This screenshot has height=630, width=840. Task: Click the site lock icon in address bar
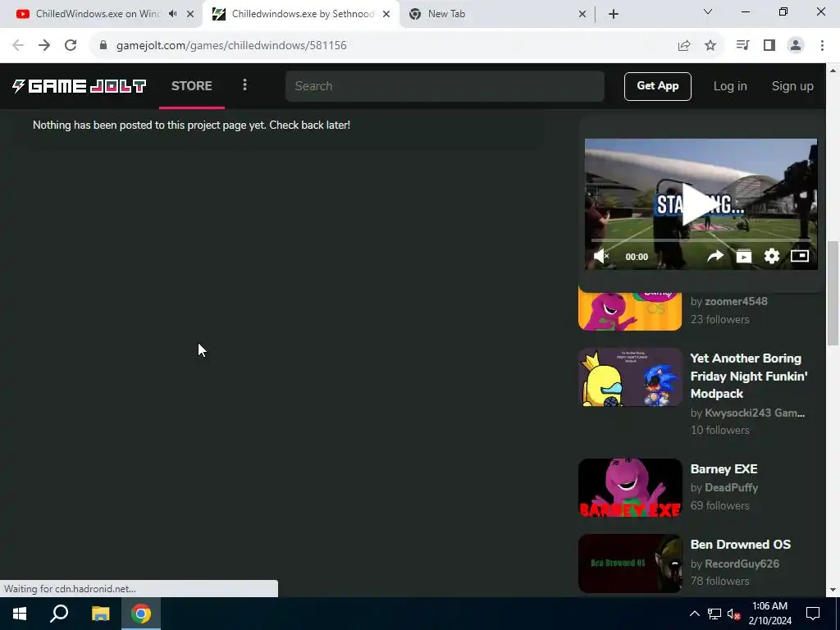tap(103, 46)
